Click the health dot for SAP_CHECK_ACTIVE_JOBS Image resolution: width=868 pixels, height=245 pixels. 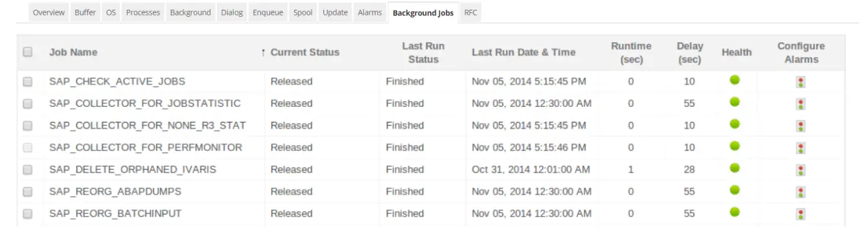(x=735, y=80)
